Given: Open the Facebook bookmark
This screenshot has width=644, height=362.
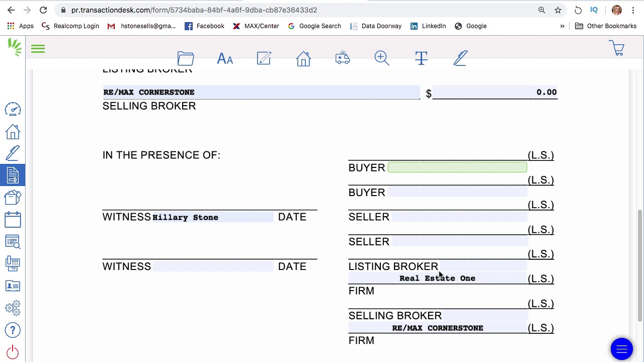Looking at the screenshot, I should (204, 26).
